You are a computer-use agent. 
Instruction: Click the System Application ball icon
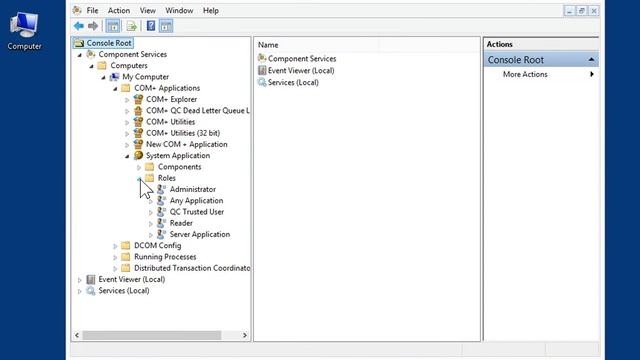click(x=138, y=156)
